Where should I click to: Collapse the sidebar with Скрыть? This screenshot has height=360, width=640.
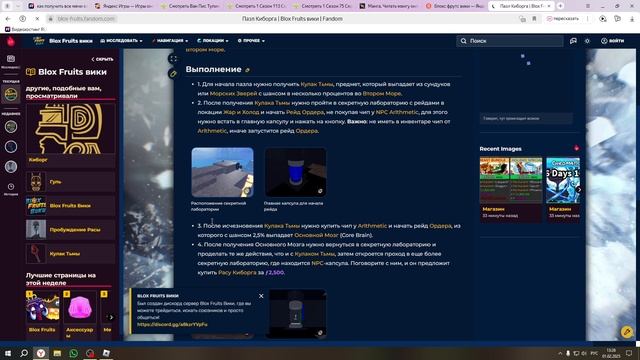[102, 59]
